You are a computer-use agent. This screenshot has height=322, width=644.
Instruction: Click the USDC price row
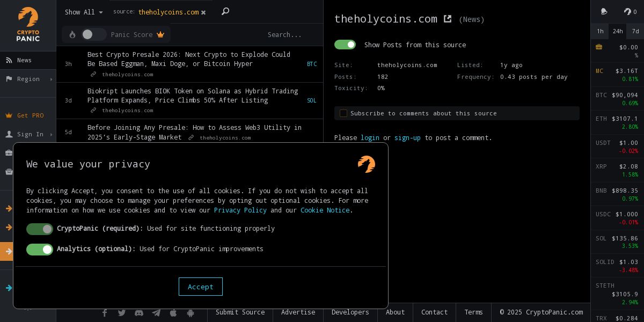(617, 218)
